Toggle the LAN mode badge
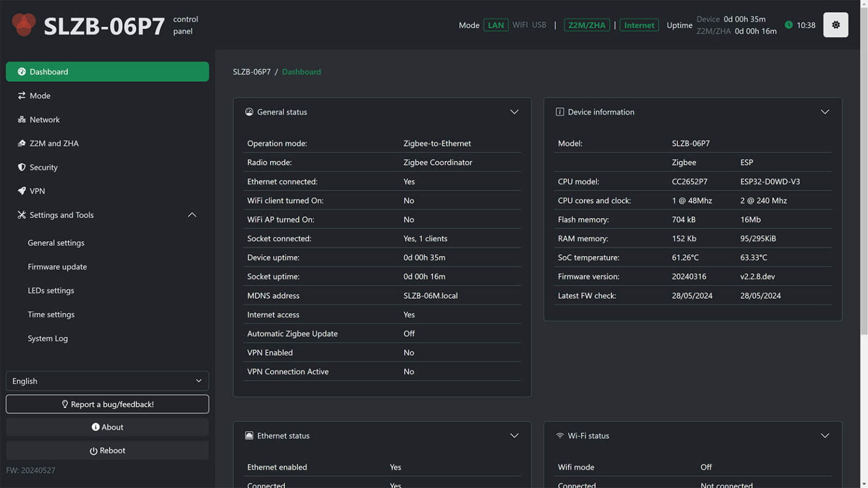This screenshot has height=488, width=868. pos(496,25)
